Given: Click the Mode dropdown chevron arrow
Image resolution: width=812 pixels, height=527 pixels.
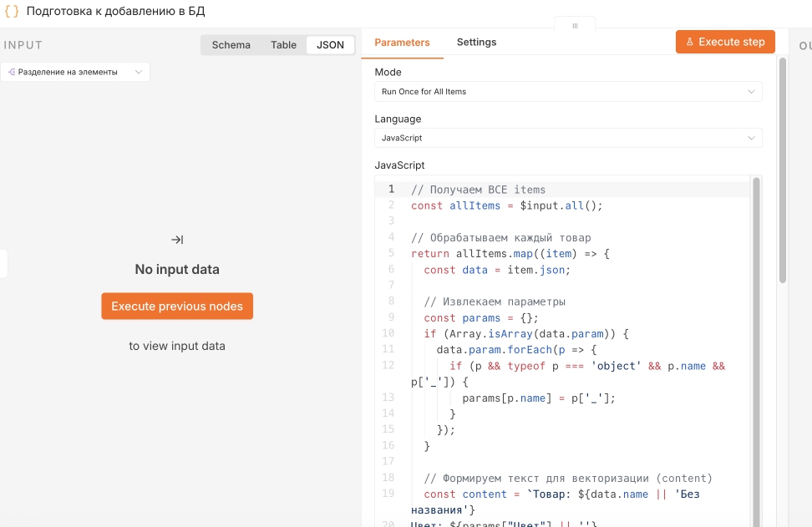Looking at the screenshot, I should click(751, 92).
